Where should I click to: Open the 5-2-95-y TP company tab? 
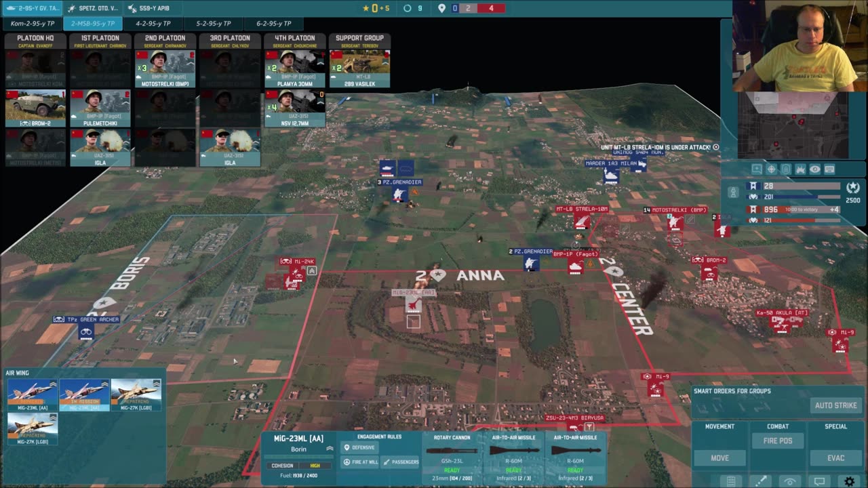click(214, 24)
